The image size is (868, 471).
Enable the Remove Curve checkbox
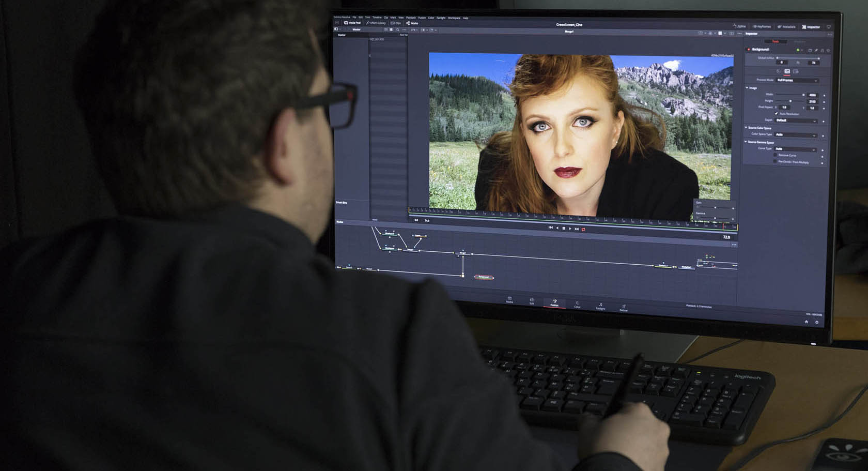(x=775, y=155)
